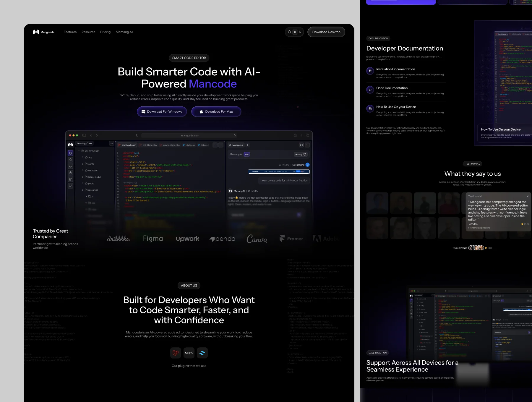
Task: Click the Canva brand logo
Action: [x=257, y=239]
